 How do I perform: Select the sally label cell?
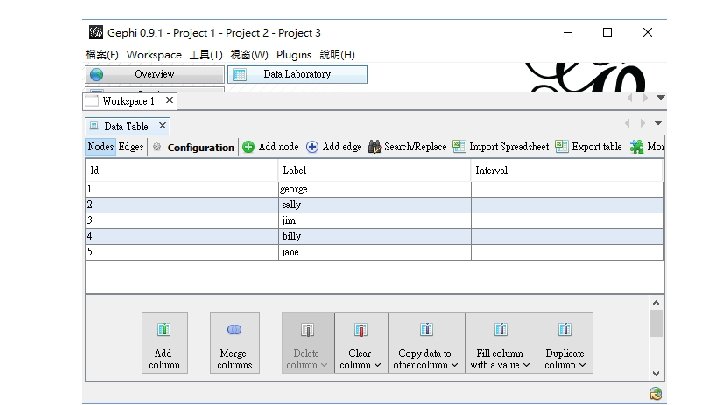tap(375, 205)
